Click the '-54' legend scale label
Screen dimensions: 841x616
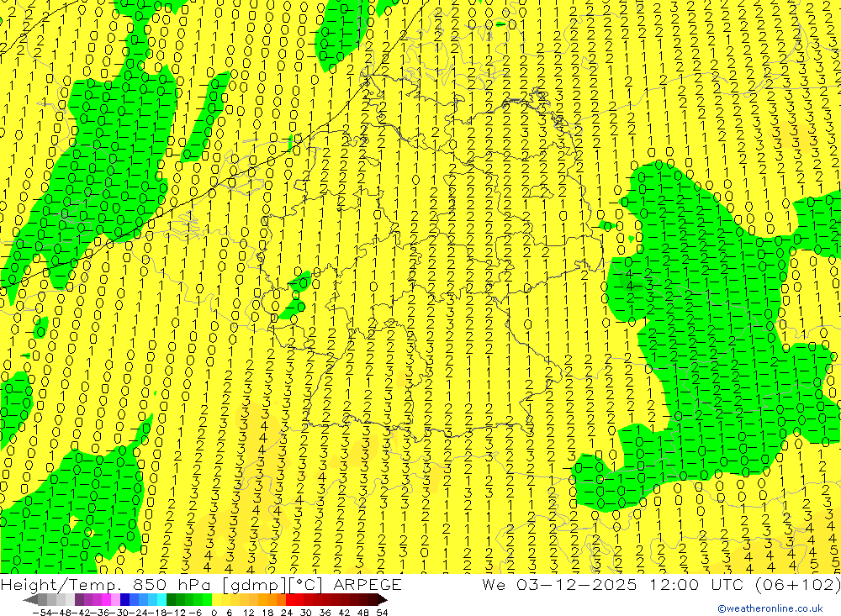point(40,613)
